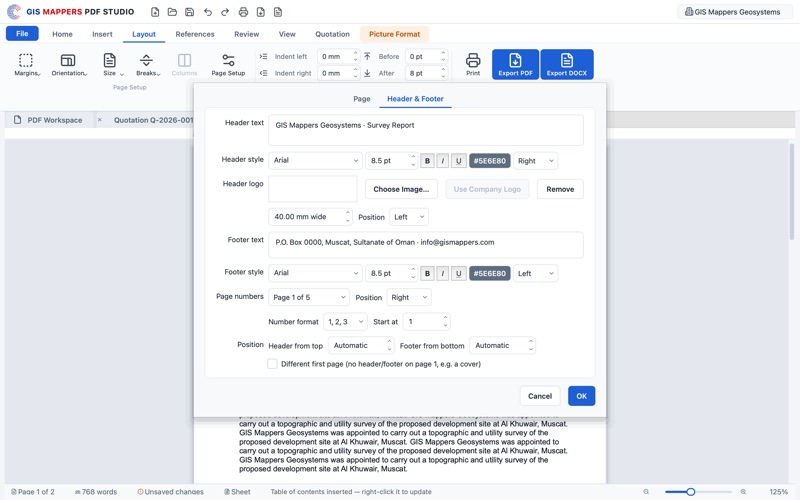The width and height of the screenshot is (800, 500).
Task: Click the printer icon in the title bar
Action: click(x=243, y=12)
